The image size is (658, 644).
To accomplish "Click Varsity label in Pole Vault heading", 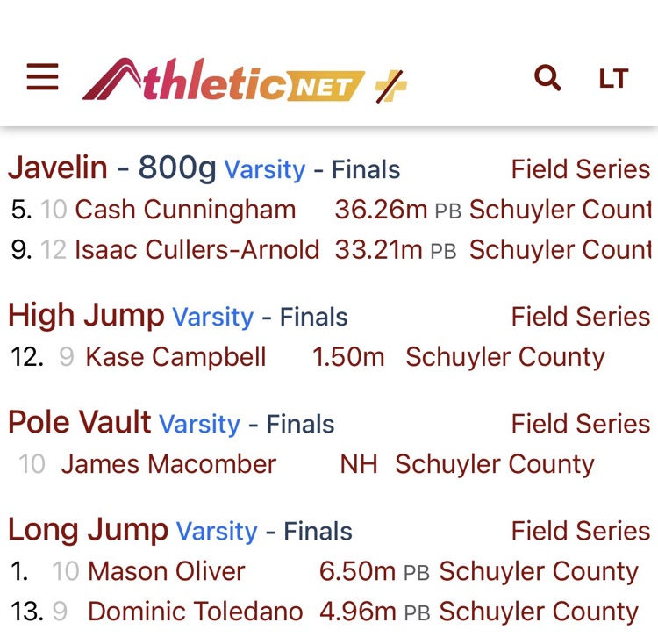I will click(x=199, y=424).
